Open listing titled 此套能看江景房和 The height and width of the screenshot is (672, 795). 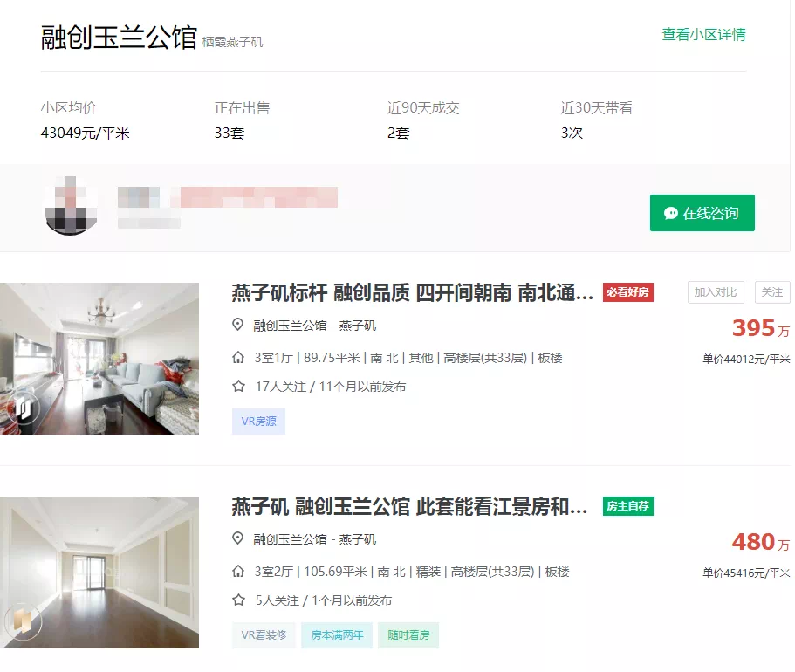pyautogui.click(x=409, y=507)
